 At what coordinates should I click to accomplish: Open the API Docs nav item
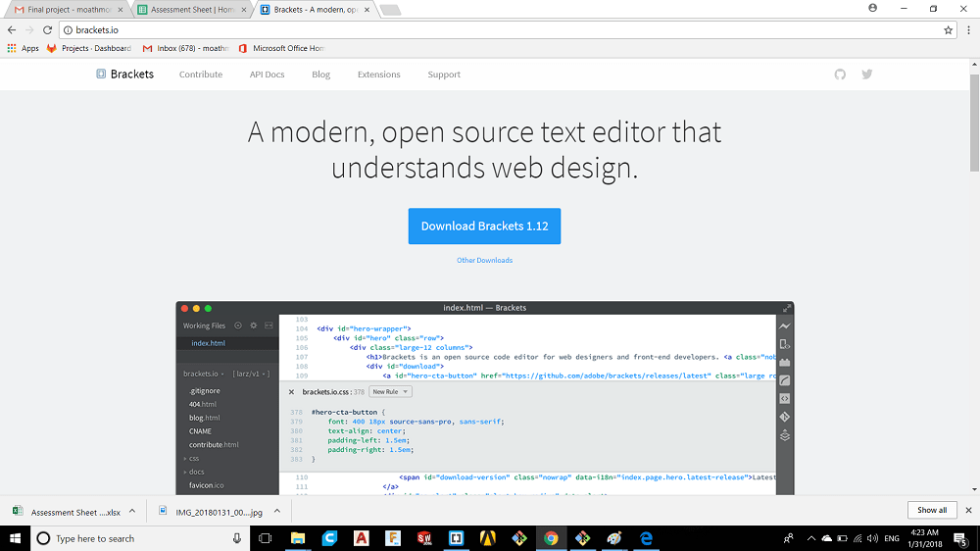click(x=267, y=75)
